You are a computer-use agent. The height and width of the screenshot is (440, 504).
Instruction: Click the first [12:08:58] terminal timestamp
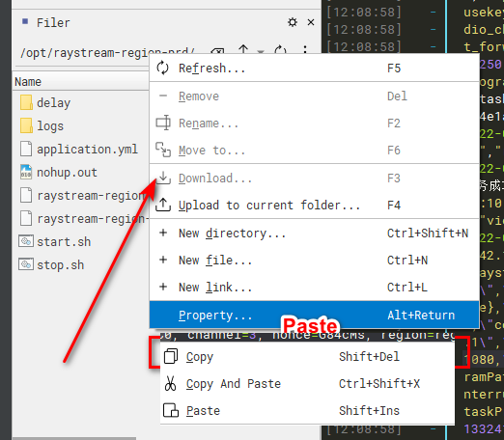coord(364,13)
